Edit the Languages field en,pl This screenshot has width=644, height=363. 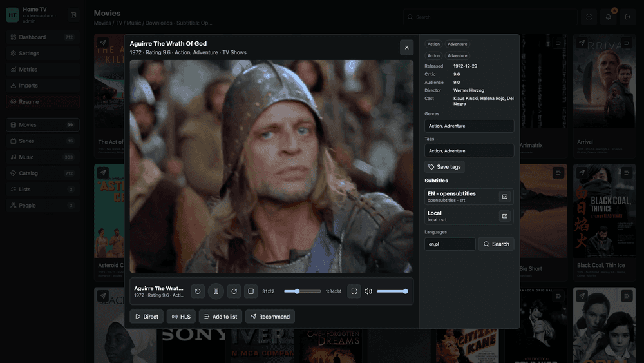tap(450, 244)
